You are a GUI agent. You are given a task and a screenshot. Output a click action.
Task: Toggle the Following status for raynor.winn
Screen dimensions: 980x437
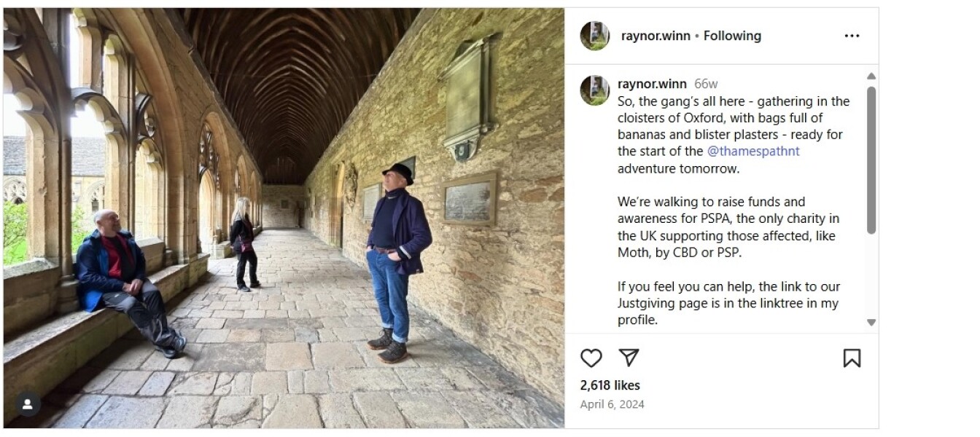(x=734, y=35)
